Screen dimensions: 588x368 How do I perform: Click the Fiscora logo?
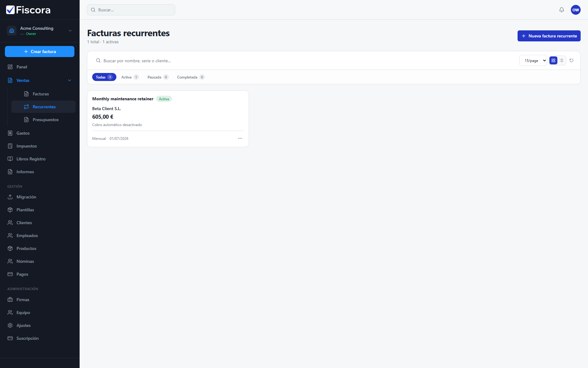28,10
